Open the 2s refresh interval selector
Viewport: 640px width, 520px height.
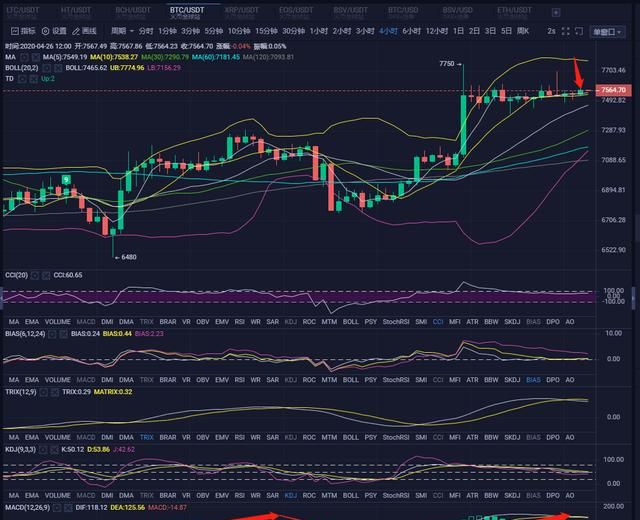(551, 31)
